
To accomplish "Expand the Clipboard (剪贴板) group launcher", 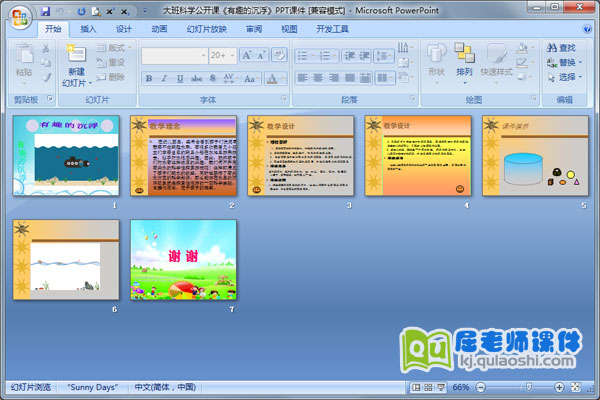I will pyautogui.click(x=62, y=100).
